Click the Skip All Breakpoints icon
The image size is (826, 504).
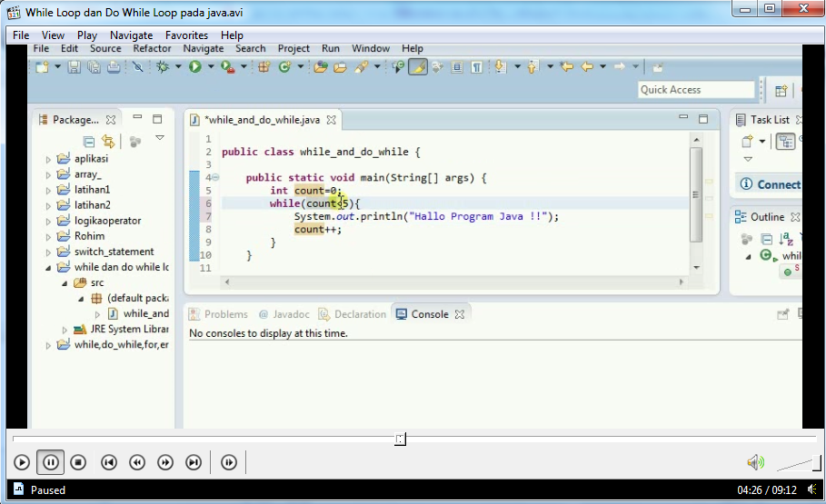(137, 67)
